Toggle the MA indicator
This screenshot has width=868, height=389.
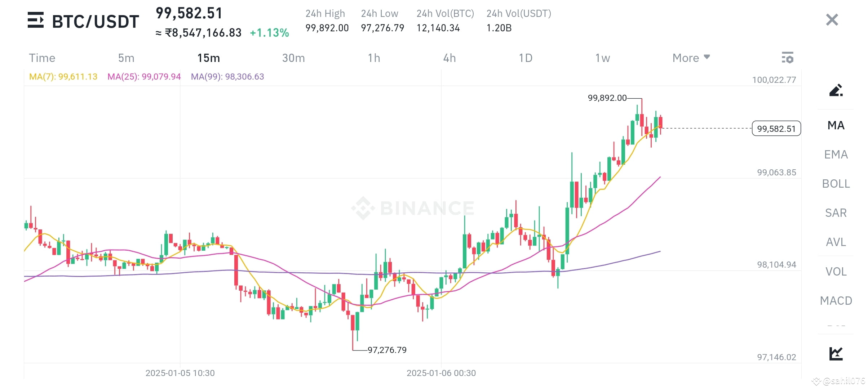[x=836, y=125]
